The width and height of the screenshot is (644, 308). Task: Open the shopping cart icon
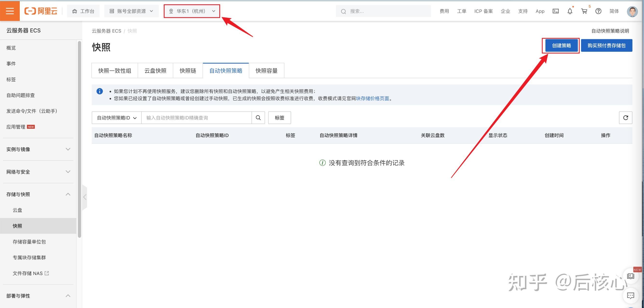point(584,11)
